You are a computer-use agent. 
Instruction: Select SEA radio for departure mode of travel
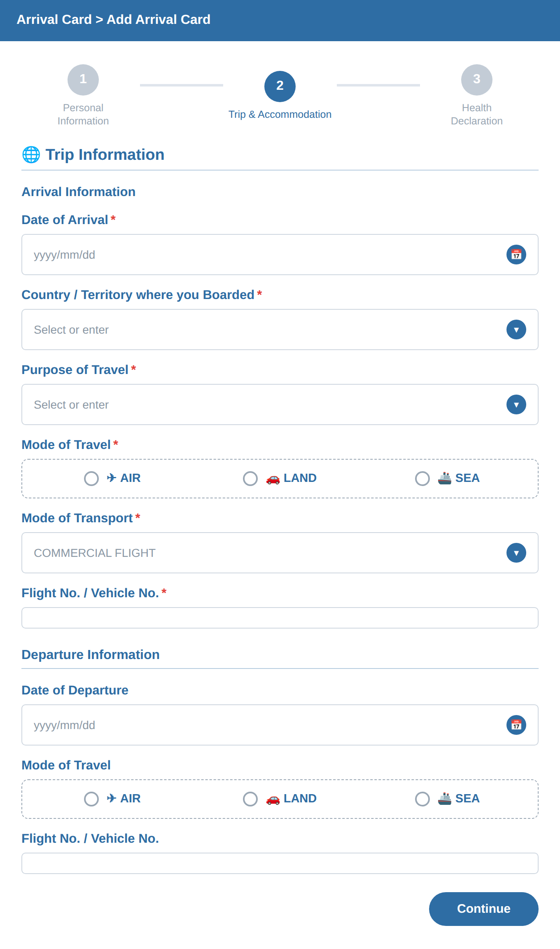(x=422, y=799)
